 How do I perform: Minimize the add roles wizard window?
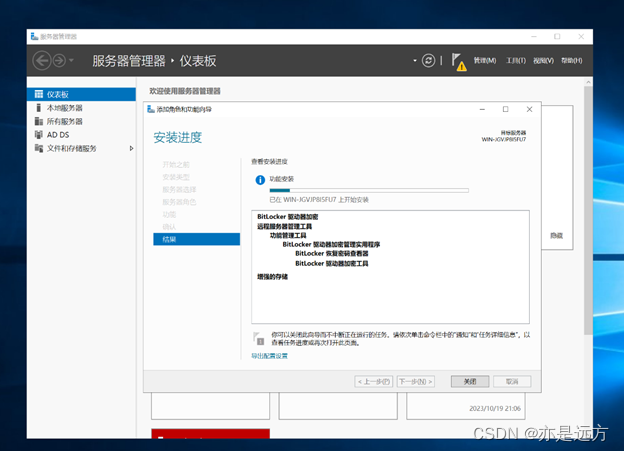coord(482,109)
